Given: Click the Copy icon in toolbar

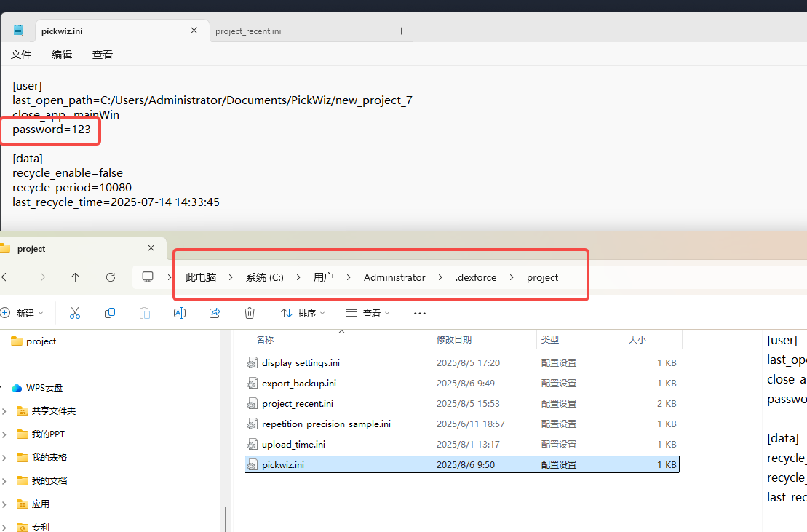Looking at the screenshot, I should point(110,313).
